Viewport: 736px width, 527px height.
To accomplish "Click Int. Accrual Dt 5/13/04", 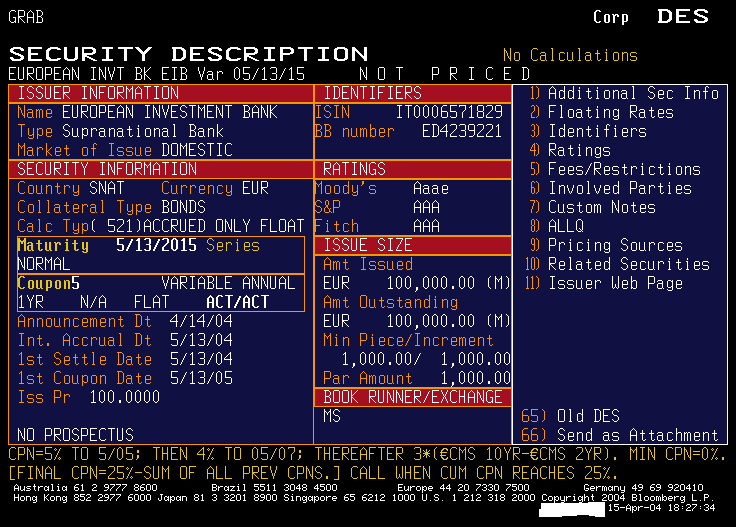I will 201,340.
